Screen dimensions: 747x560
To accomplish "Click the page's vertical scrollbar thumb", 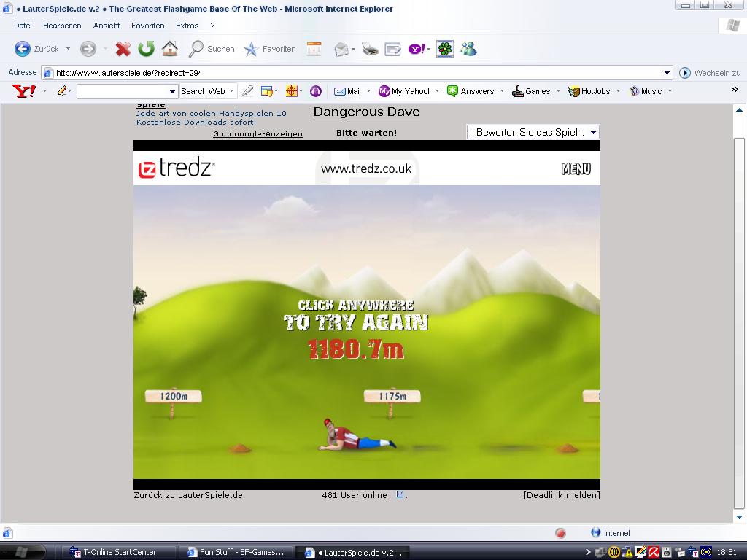I will tap(739, 324).
